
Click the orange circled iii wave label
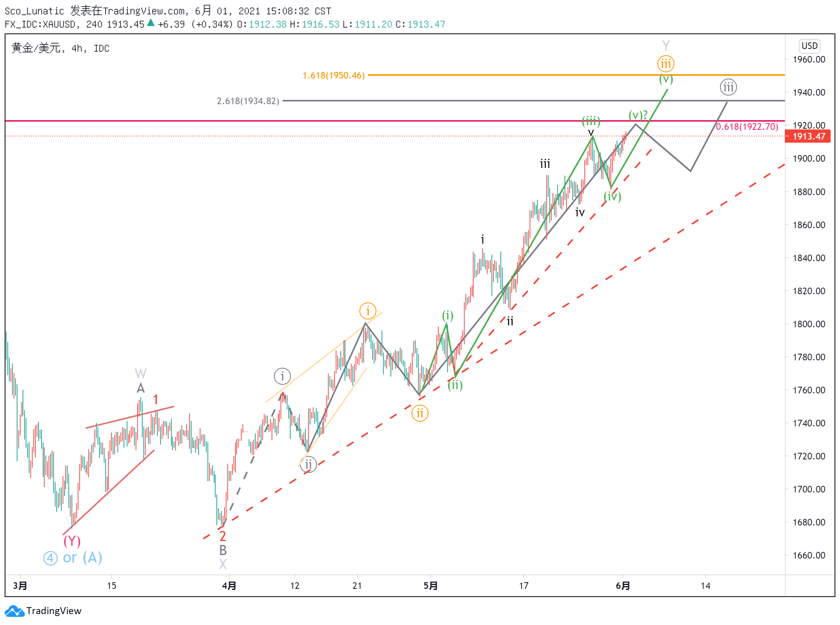(666, 64)
